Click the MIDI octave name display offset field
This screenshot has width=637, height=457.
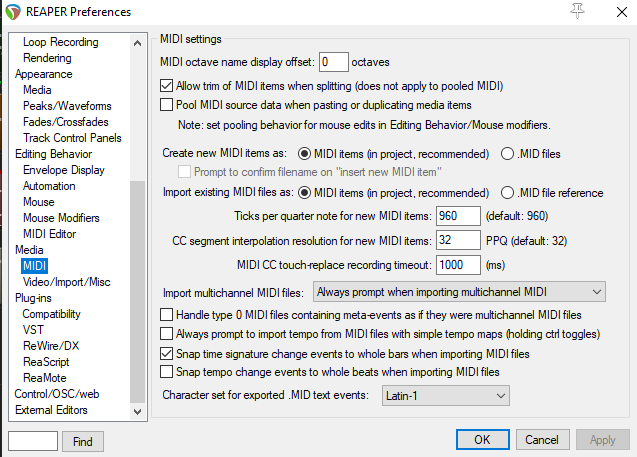click(x=334, y=62)
